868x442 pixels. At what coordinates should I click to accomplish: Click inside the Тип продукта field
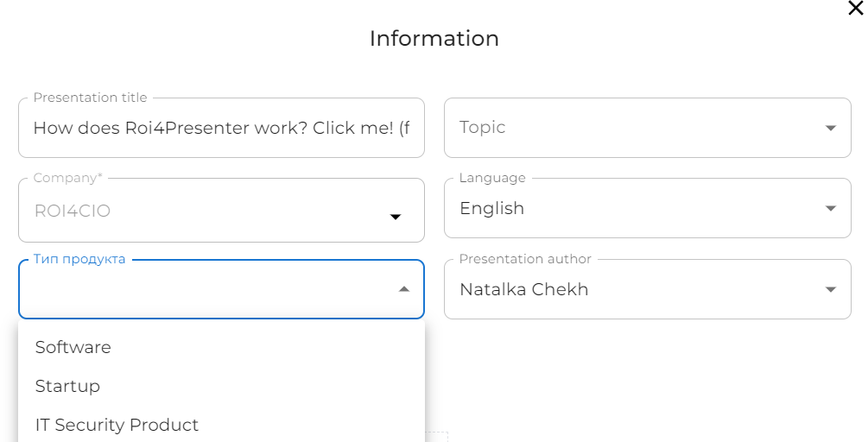coord(207,290)
